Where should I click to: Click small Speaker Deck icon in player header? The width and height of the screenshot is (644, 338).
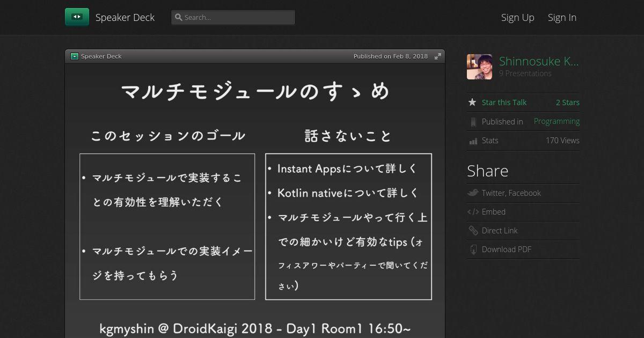pyautogui.click(x=75, y=56)
